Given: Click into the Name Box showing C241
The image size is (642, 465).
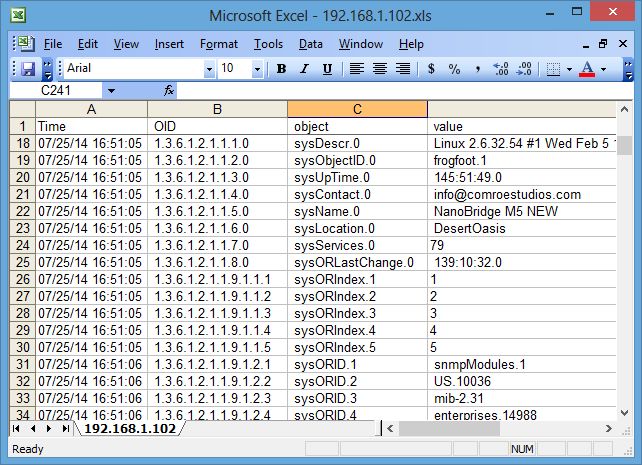Looking at the screenshot, I should point(56,90).
